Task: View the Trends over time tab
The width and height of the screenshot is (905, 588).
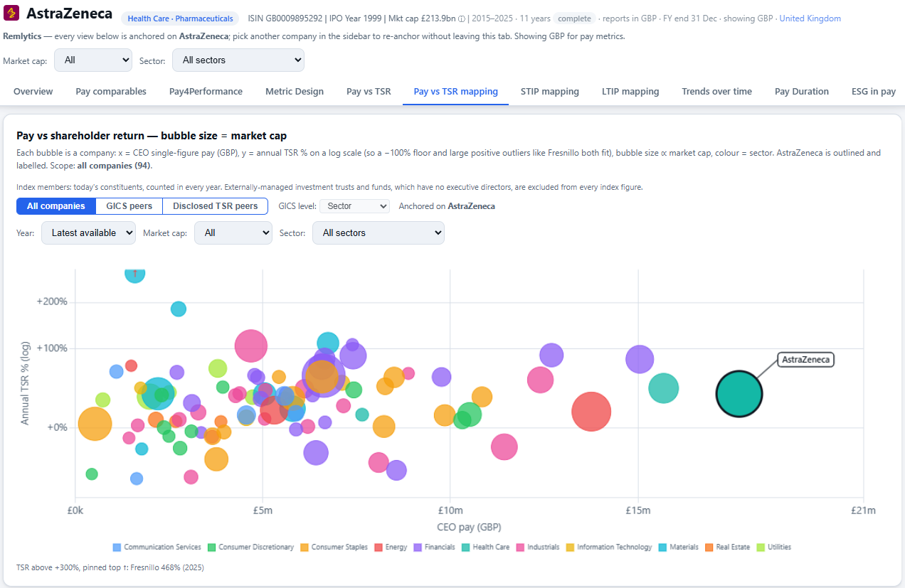Action: click(716, 91)
